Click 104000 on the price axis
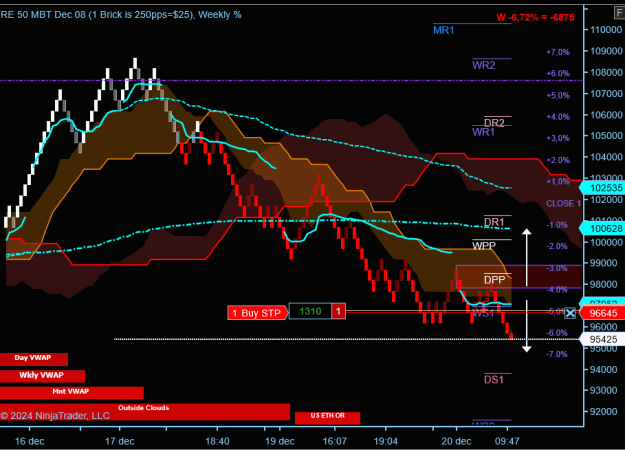The width and height of the screenshot is (625, 450). (x=605, y=157)
